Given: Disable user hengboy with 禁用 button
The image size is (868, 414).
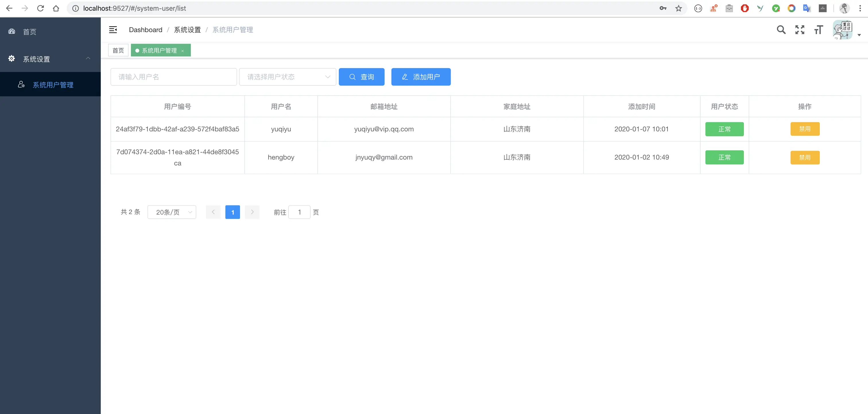Looking at the screenshot, I should pos(805,157).
